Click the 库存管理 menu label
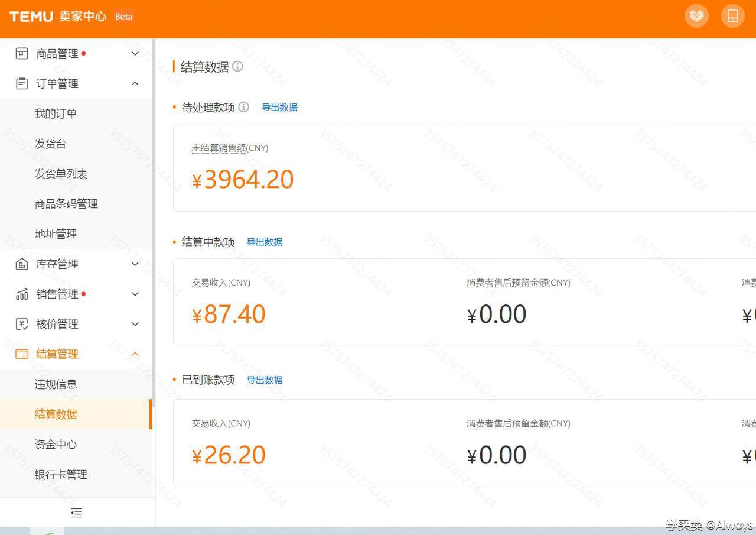The image size is (756, 535). point(57,264)
